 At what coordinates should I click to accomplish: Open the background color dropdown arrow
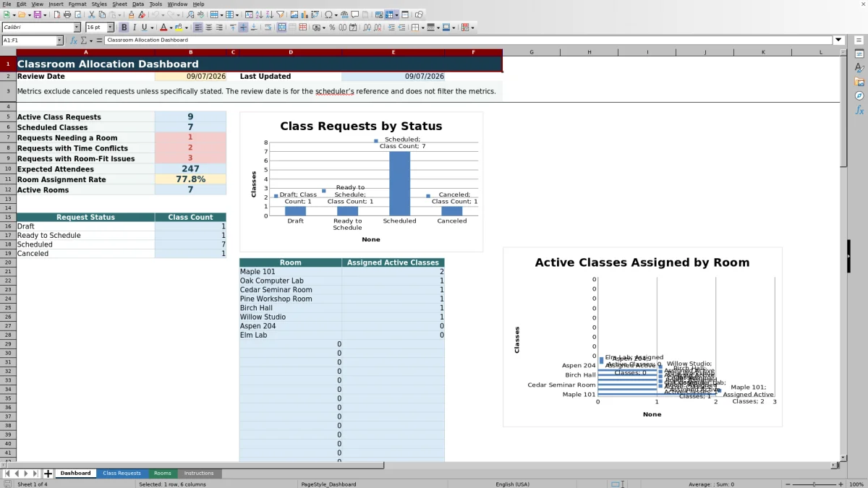click(187, 27)
